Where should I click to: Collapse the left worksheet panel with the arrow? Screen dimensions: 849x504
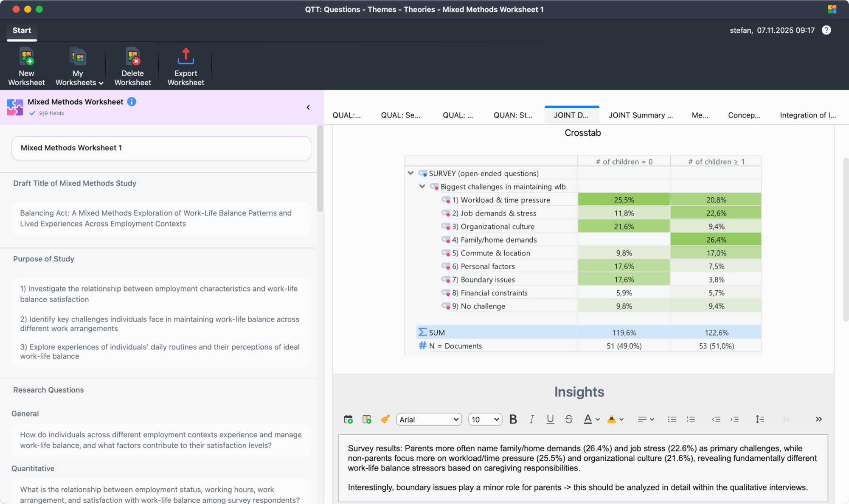coord(308,107)
